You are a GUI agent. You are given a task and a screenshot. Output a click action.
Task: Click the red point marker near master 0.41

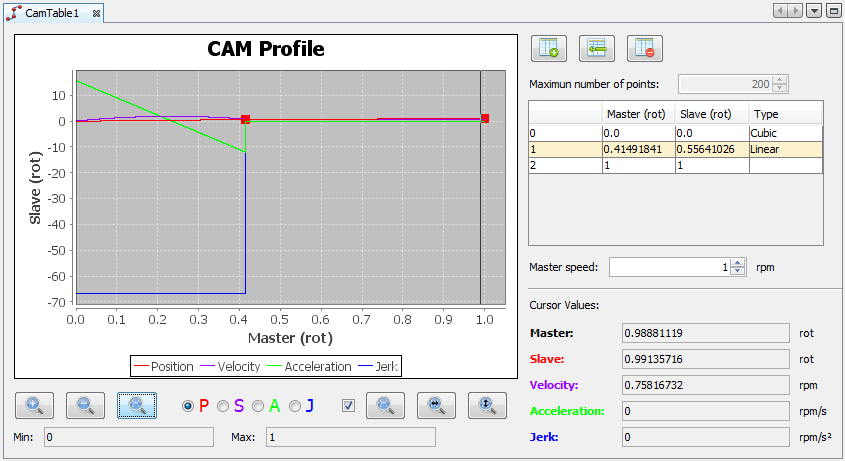pyautogui.click(x=245, y=119)
